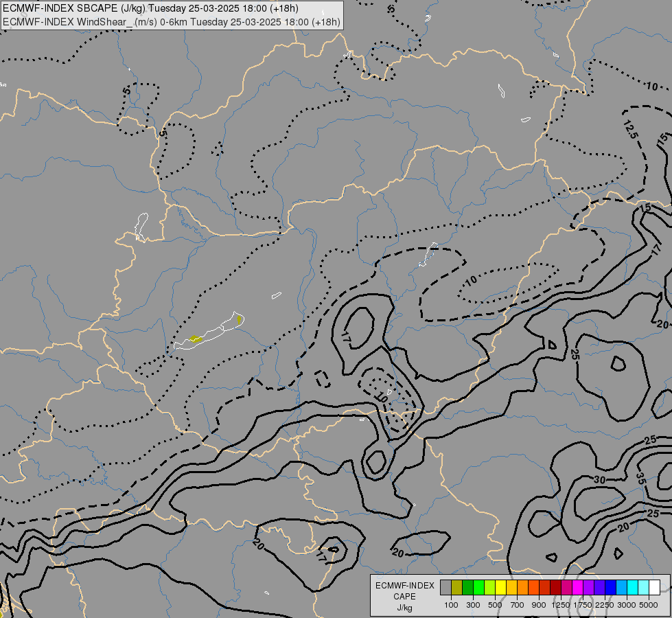Click the CAPE label in the legend box
The height and width of the screenshot is (618, 672).
pos(404,597)
